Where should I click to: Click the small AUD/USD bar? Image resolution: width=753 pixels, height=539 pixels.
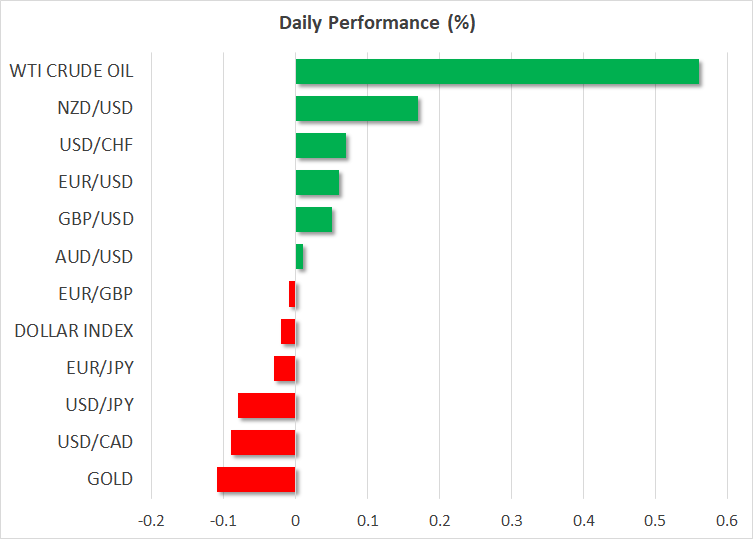tap(299, 257)
